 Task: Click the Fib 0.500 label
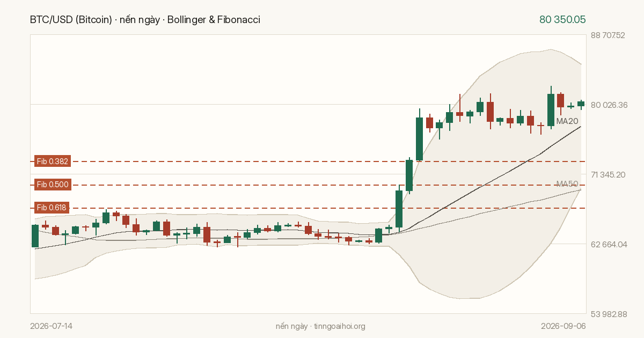coord(52,185)
